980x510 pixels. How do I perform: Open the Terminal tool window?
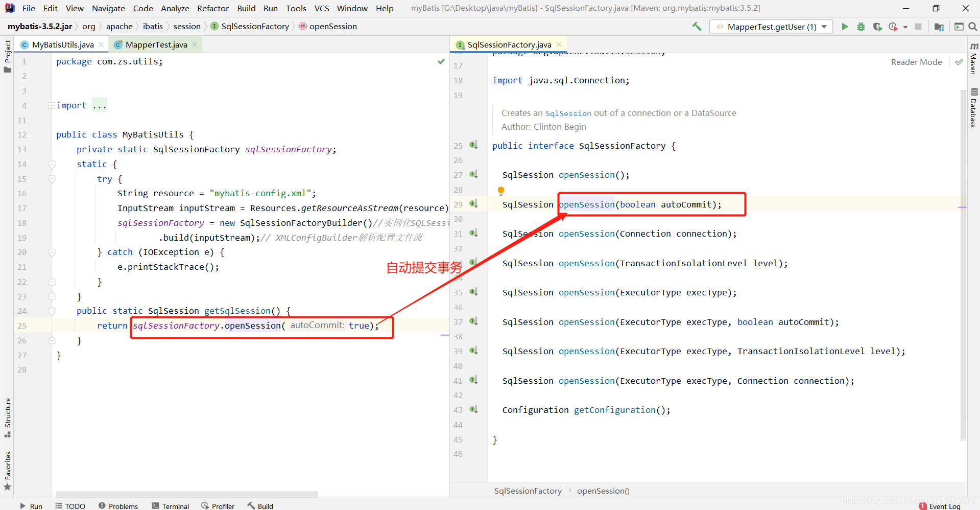pos(171,506)
